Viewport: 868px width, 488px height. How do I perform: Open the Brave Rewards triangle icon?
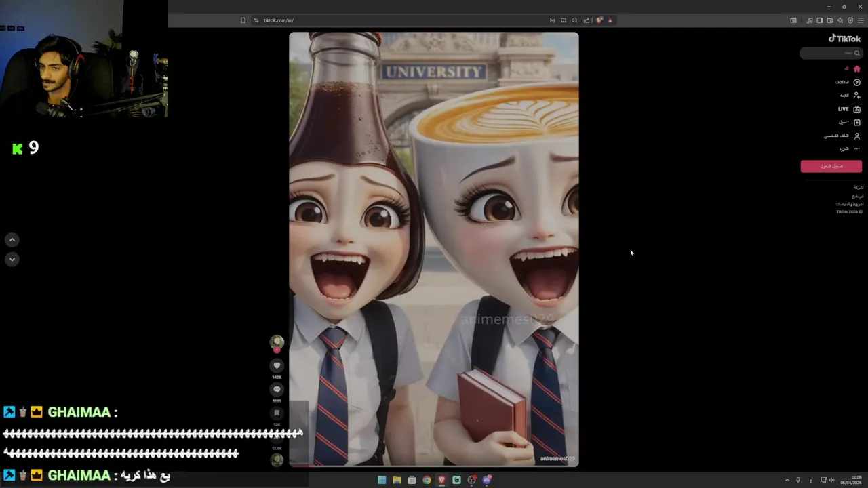point(610,20)
